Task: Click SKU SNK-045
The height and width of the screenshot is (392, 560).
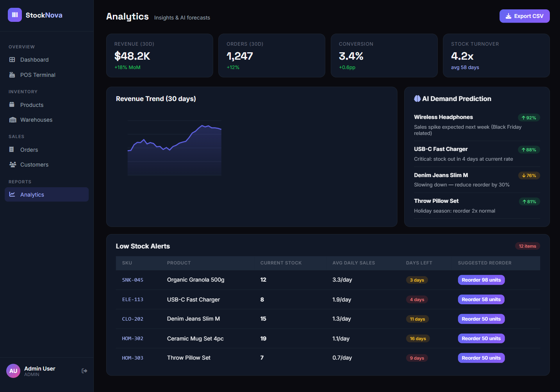Action: [133, 280]
